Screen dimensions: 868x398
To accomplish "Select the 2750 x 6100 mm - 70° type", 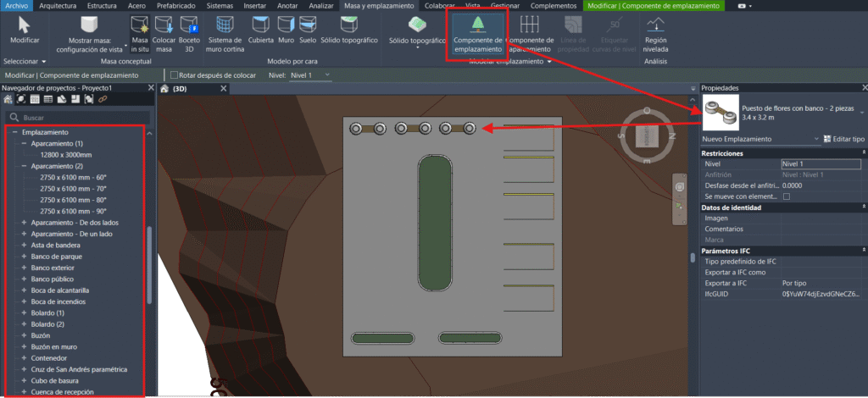I will click(x=74, y=189).
